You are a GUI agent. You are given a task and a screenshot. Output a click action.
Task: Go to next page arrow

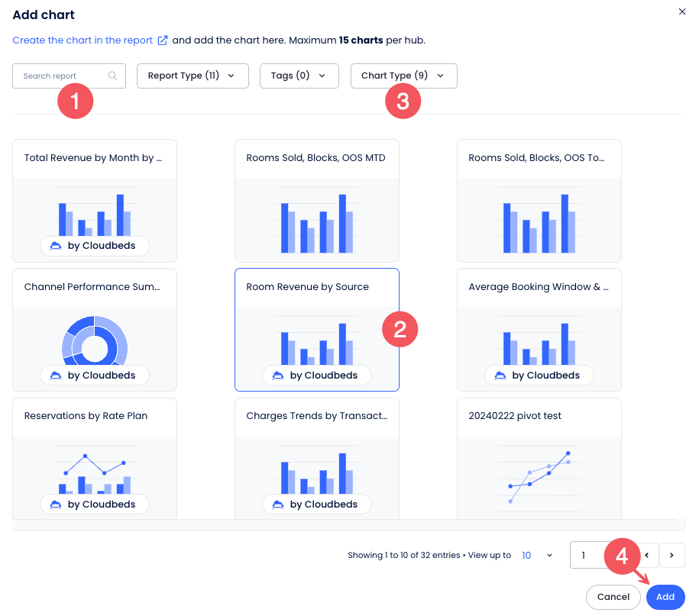click(671, 555)
